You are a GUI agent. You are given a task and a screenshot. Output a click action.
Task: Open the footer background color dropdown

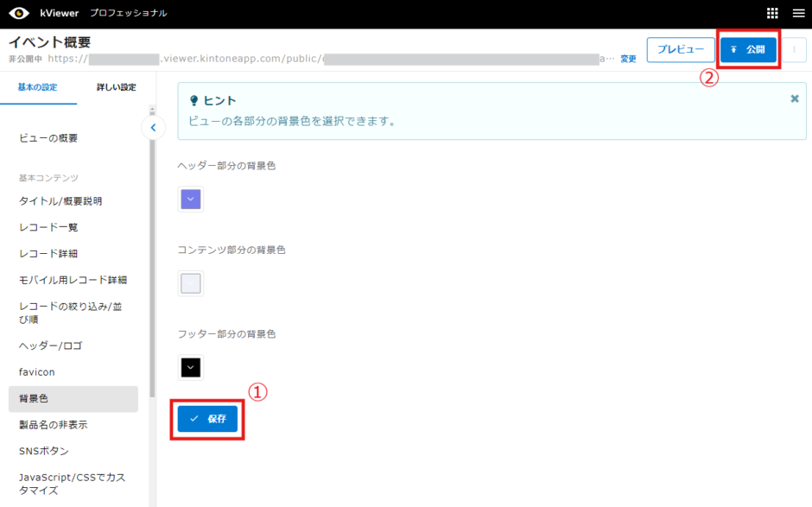tap(191, 367)
